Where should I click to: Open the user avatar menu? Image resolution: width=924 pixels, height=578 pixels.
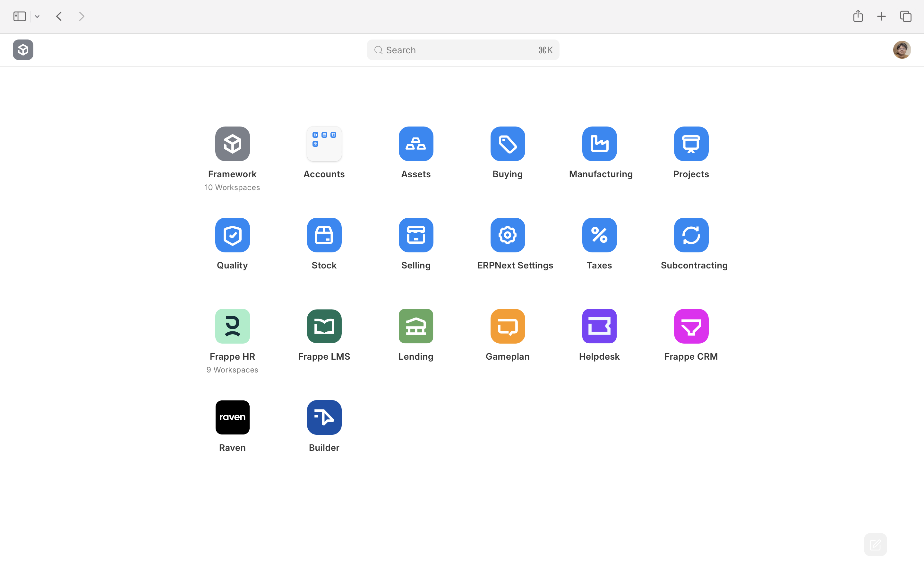click(x=902, y=50)
